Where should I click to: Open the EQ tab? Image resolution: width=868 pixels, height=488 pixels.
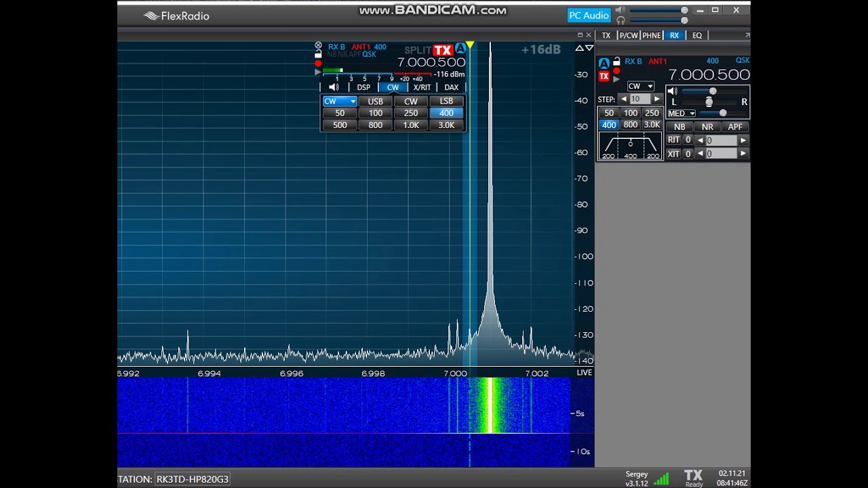(x=697, y=35)
